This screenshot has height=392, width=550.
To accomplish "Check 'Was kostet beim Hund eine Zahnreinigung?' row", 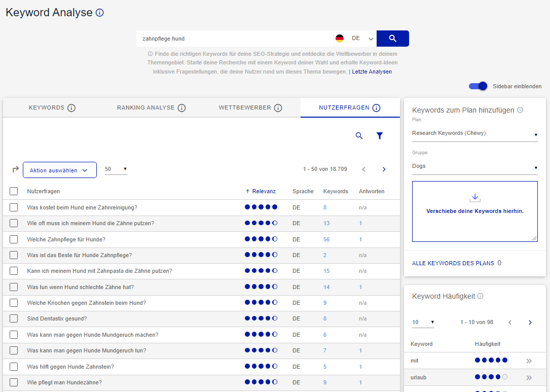I will click(x=14, y=207).
